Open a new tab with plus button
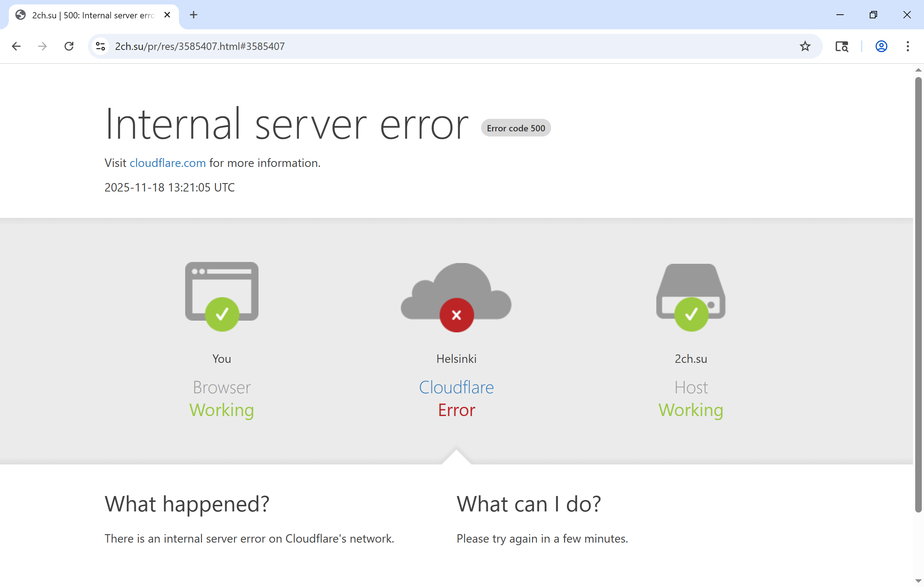Viewport: 924px width, 587px height. 194,15
